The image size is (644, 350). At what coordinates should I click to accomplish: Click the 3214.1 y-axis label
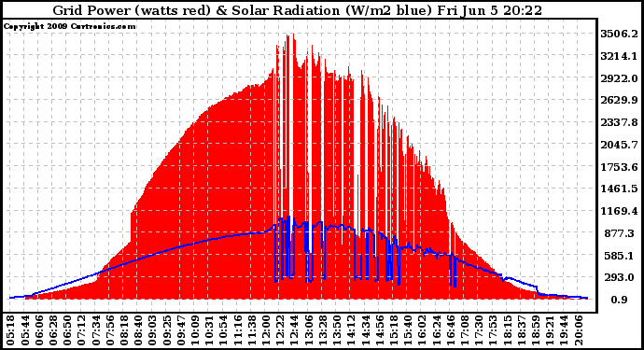pyautogui.click(x=619, y=56)
